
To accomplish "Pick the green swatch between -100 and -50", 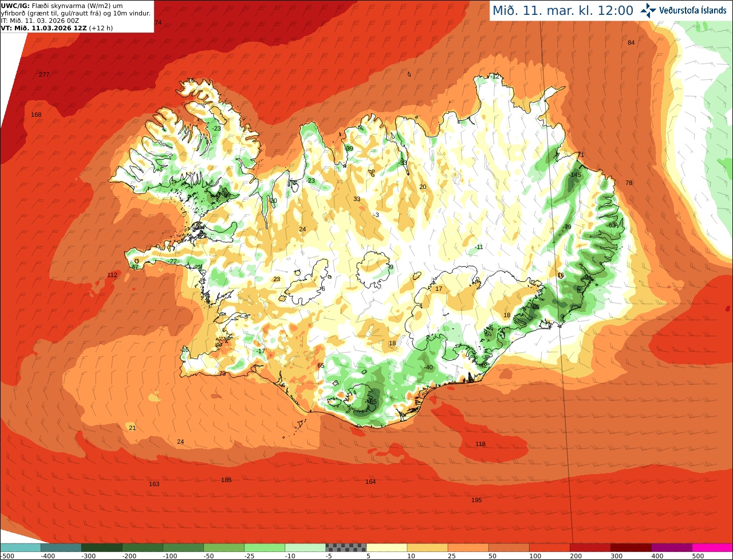I will point(183,547).
